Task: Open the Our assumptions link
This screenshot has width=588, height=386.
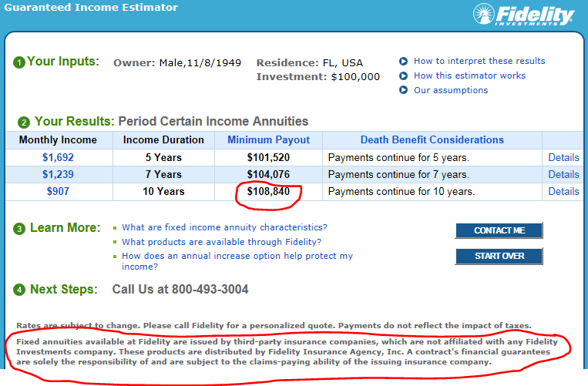Action: click(x=451, y=90)
